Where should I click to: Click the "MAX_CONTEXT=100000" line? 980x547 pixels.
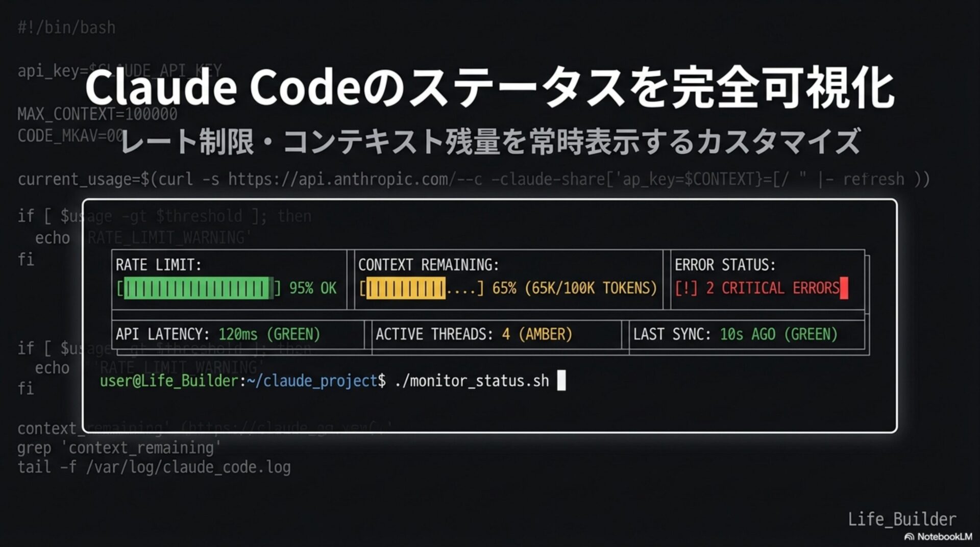point(97,114)
